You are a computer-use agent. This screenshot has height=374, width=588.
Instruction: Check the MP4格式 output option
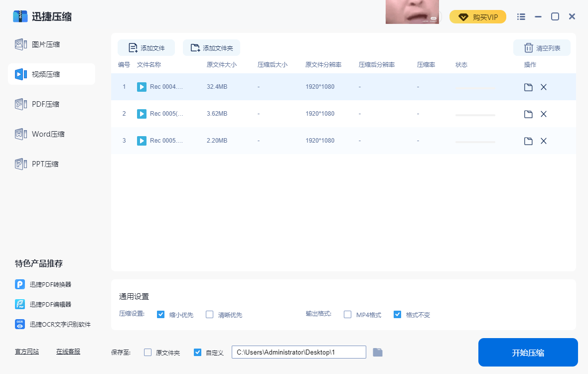click(347, 314)
